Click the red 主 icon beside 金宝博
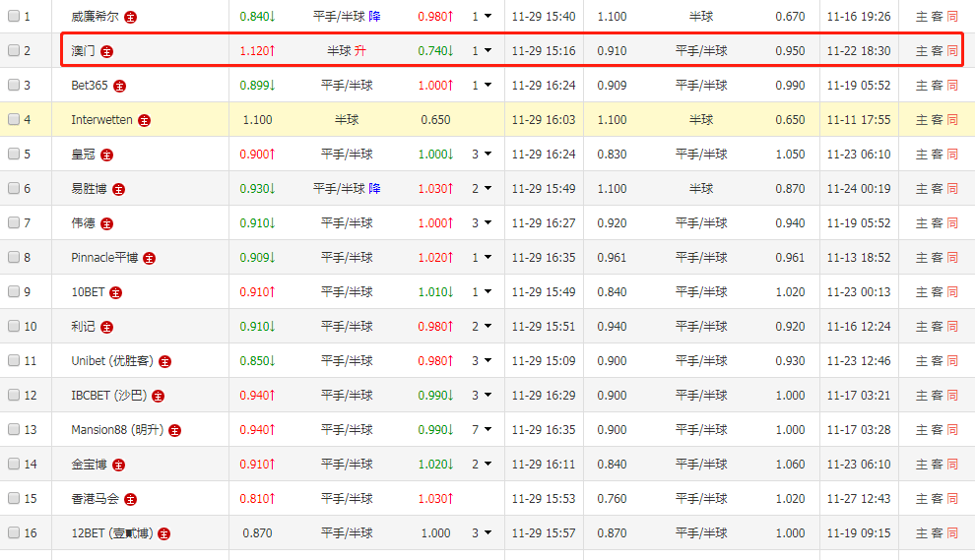The width and height of the screenshot is (975, 560). point(119,465)
